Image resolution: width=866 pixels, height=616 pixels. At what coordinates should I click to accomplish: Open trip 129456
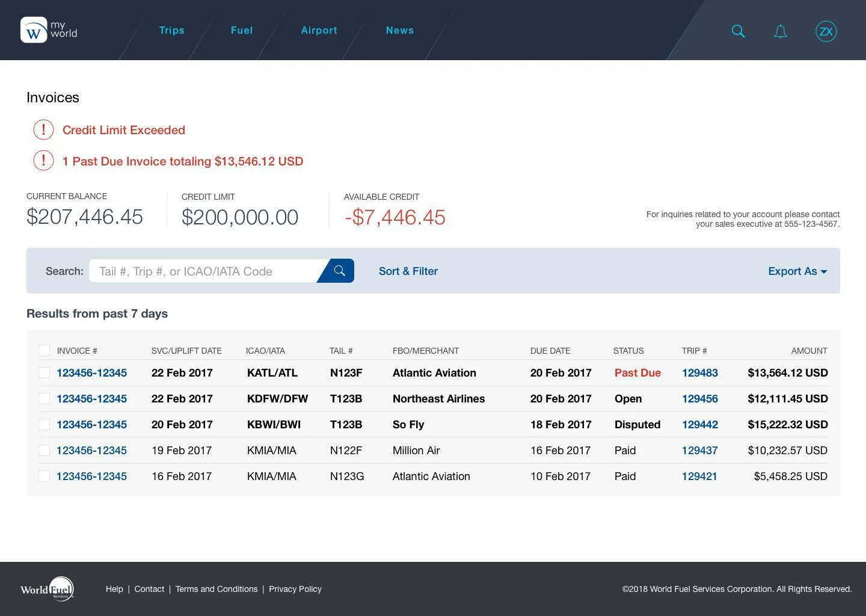(x=699, y=399)
